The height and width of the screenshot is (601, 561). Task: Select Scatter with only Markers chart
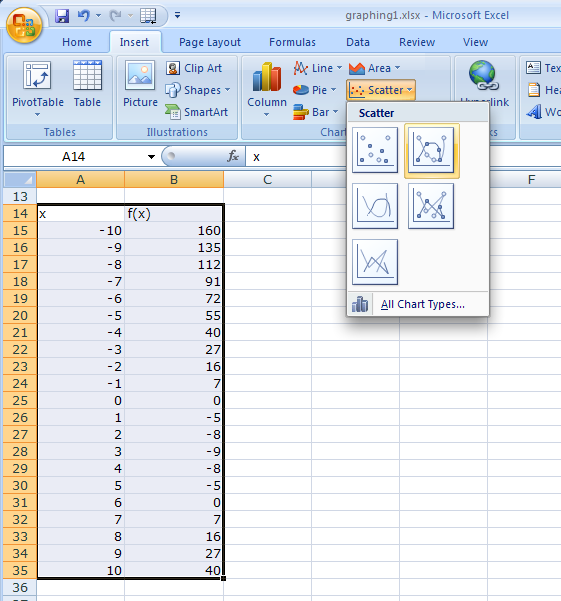[x=375, y=150]
